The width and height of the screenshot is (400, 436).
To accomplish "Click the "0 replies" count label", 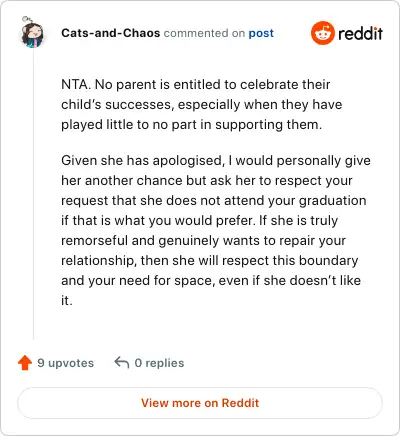I will [159, 363].
